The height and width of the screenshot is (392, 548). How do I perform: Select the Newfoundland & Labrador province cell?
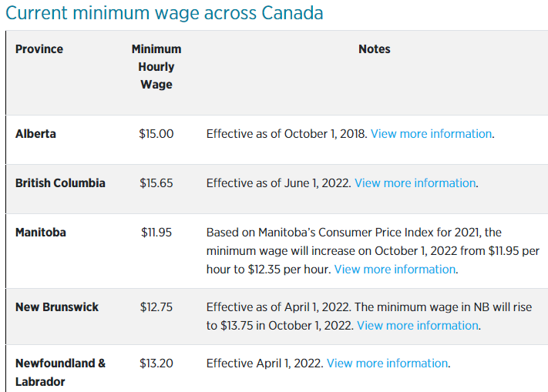(60, 372)
